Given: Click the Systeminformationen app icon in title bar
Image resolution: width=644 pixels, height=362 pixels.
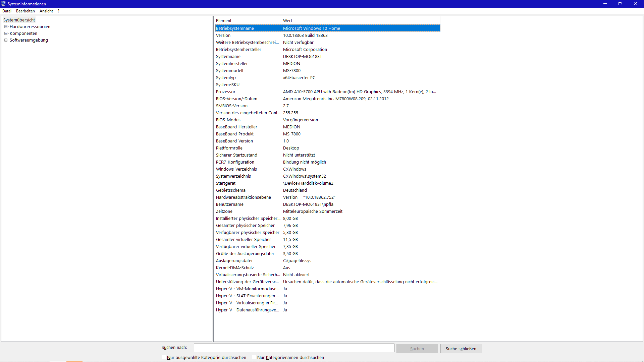Looking at the screenshot, I should [x=3, y=4].
